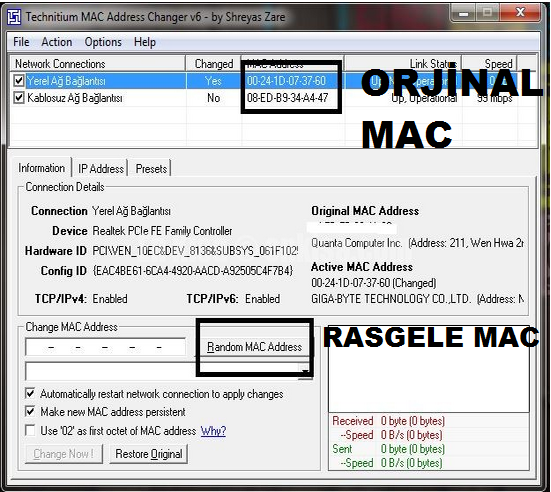Open the Help menu

(x=145, y=42)
